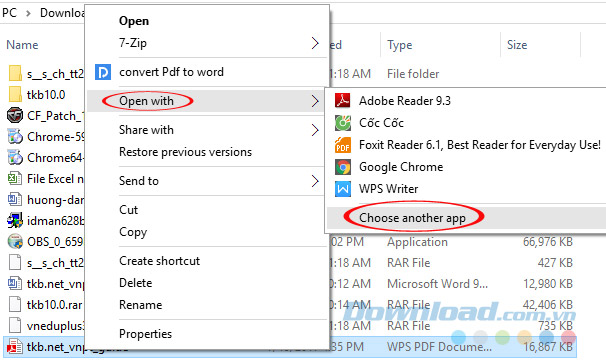Click the '12,980 KB' size cell
606x362 pixels.
pyautogui.click(x=548, y=284)
